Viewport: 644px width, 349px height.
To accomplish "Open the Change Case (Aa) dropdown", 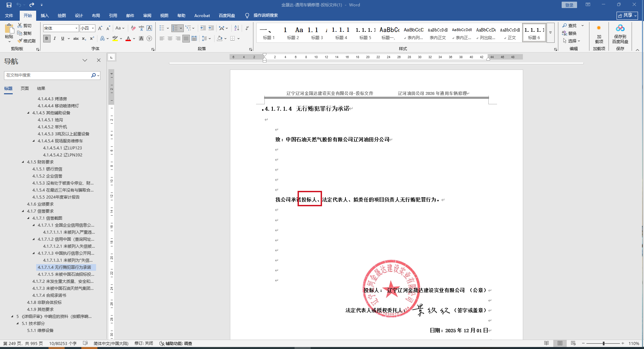I will pyautogui.click(x=120, y=28).
